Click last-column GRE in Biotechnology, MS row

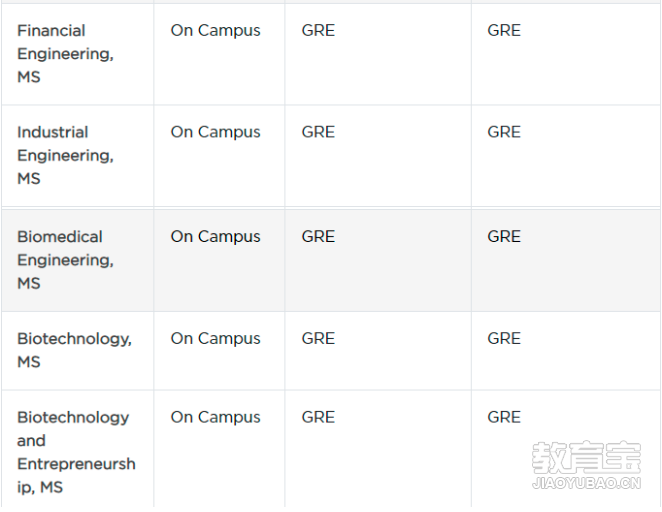coord(504,339)
